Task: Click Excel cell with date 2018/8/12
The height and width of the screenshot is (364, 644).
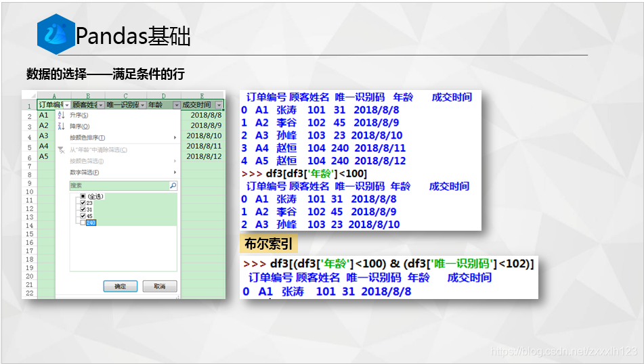Action: coord(203,156)
